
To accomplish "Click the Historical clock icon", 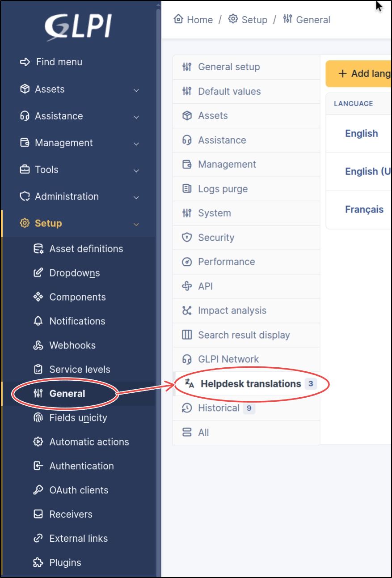I will [x=187, y=408].
